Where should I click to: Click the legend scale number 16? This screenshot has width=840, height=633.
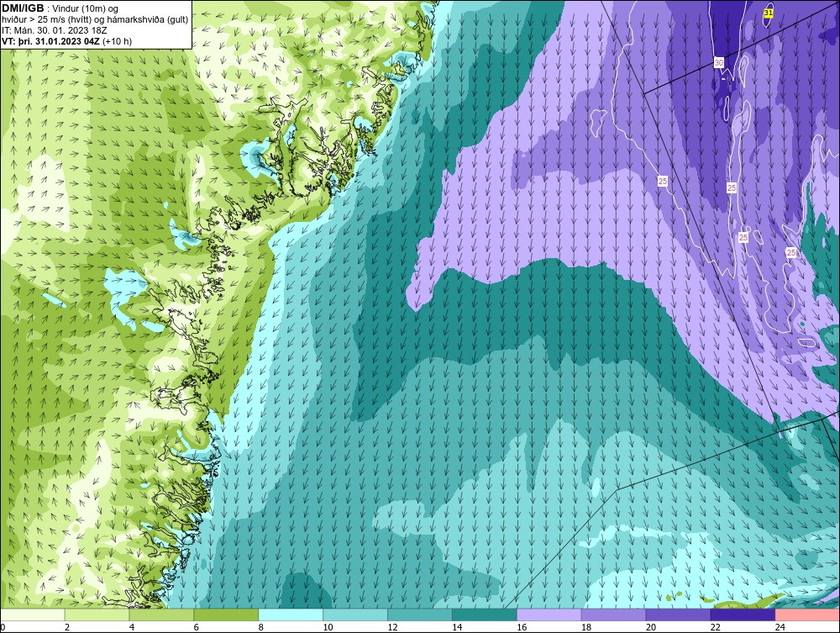(x=522, y=627)
